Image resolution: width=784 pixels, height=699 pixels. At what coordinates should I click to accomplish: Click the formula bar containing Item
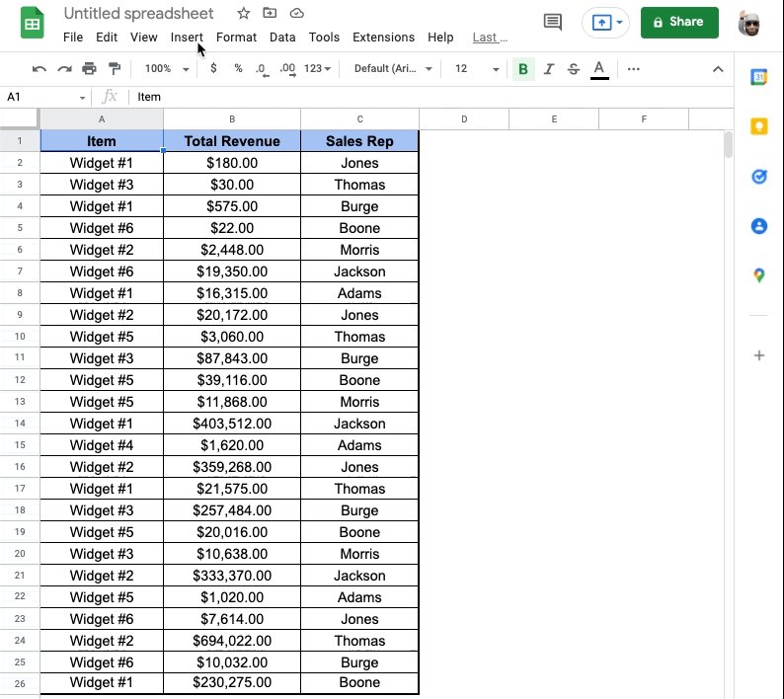(430, 97)
